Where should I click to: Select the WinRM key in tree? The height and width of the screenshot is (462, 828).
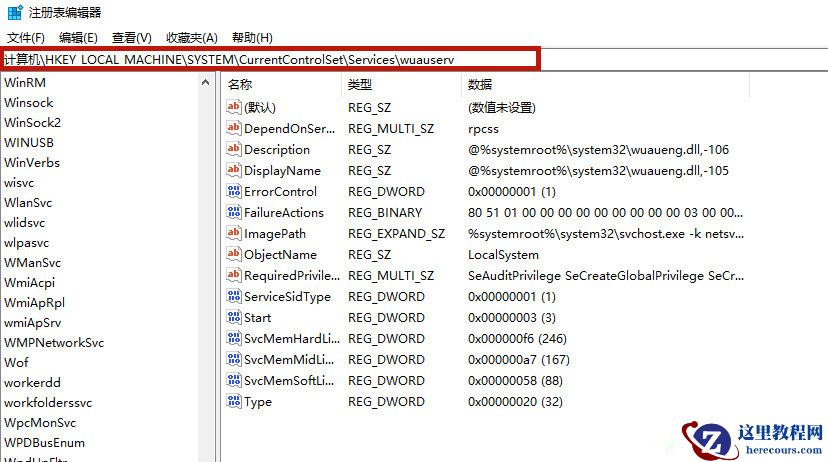coord(25,83)
